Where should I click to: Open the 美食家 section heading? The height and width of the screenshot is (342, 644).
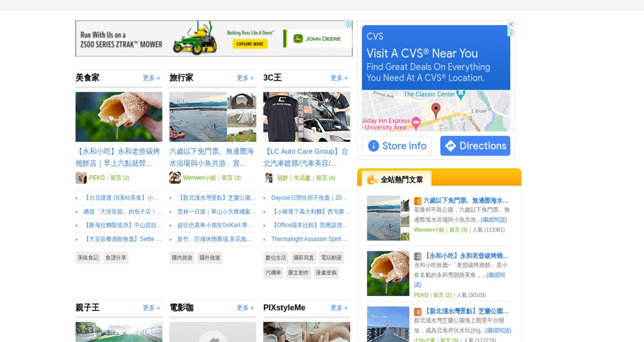pyautogui.click(x=88, y=78)
